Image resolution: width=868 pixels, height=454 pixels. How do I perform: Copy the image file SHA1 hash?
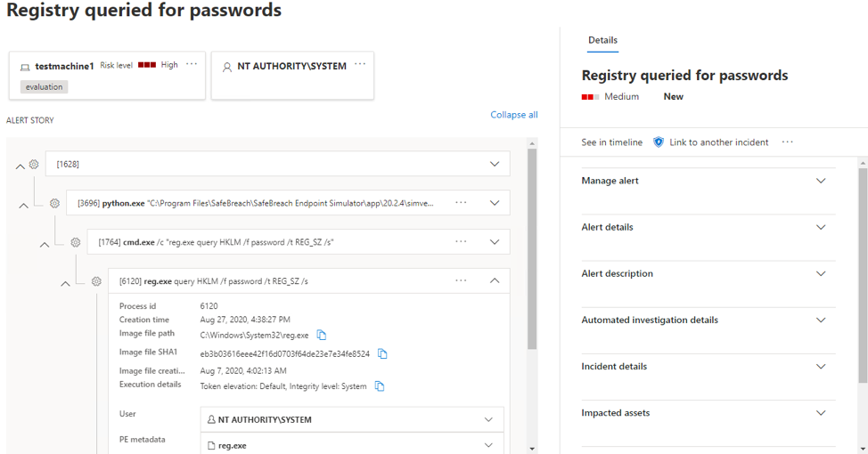coord(382,353)
